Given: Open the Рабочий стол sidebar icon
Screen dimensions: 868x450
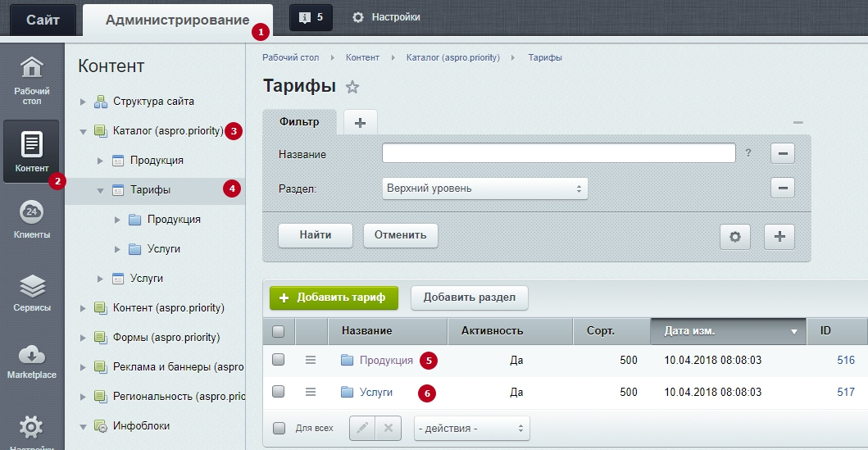Looking at the screenshot, I should [x=31, y=81].
